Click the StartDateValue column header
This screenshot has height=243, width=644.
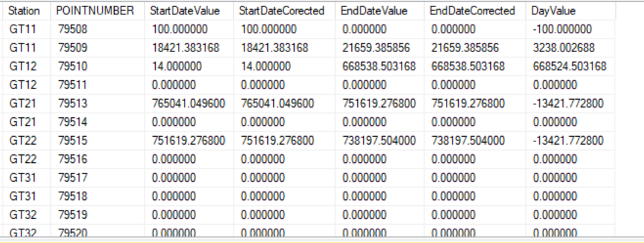(x=188, y=10)
